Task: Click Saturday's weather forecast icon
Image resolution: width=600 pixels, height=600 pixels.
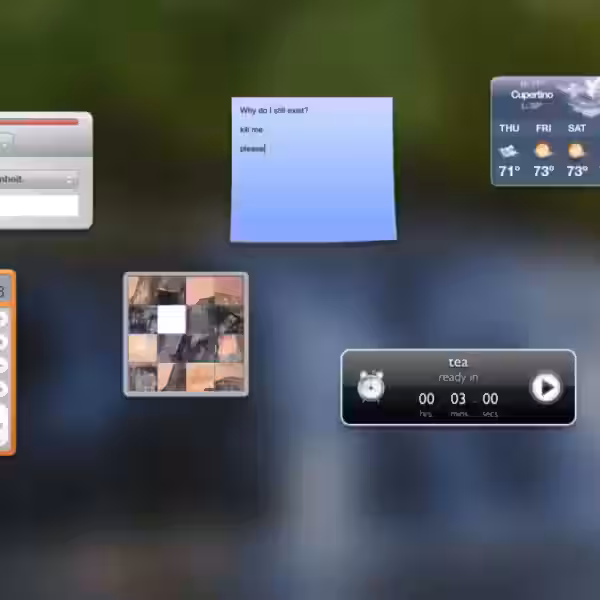Action: (x=577, y=151)
